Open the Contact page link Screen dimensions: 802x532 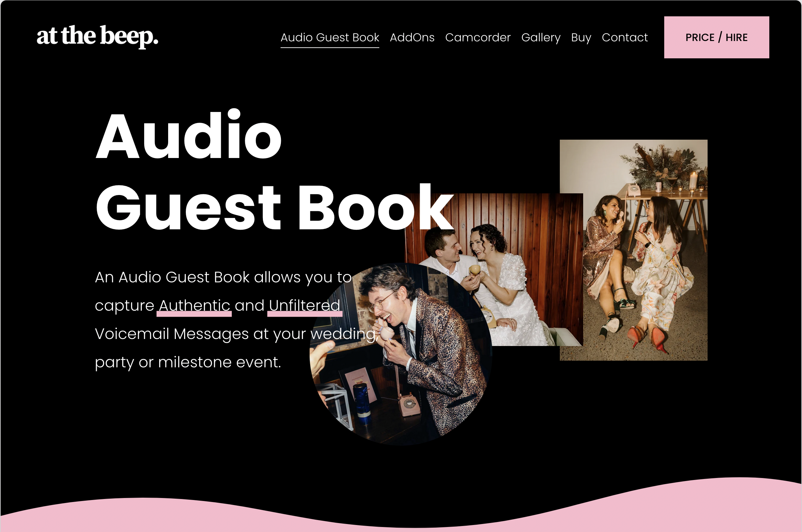coord(625,37)
